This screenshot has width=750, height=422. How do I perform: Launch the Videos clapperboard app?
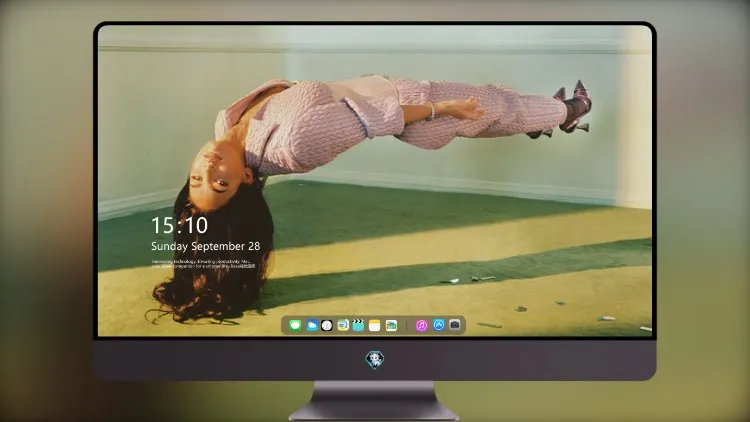pos(358,325)
